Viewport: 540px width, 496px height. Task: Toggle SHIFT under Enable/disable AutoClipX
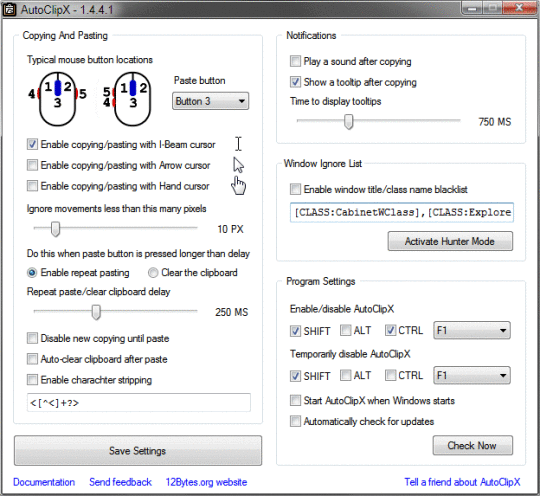(295, 331)
